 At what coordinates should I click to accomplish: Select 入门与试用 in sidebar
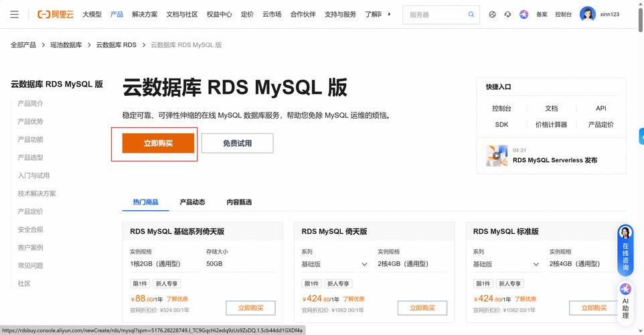tap(33, 176)
